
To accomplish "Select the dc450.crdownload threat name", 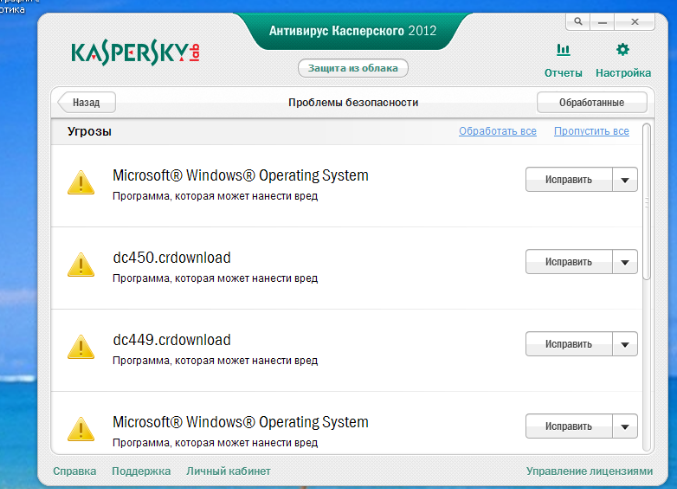I will point(171,258).
